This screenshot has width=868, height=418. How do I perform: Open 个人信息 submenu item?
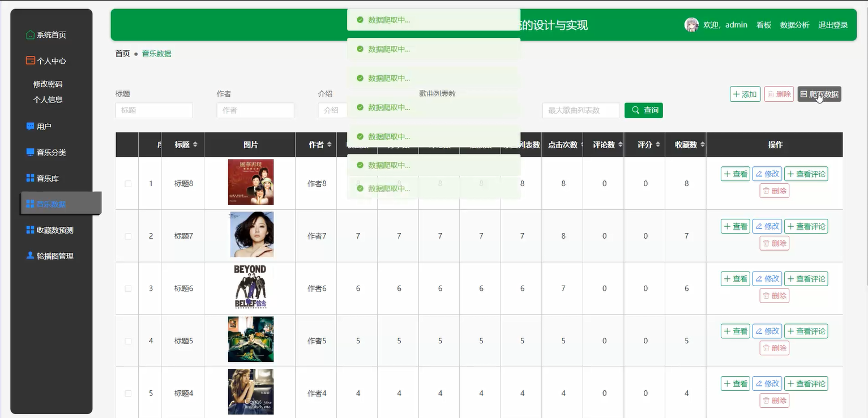(48, 100)
